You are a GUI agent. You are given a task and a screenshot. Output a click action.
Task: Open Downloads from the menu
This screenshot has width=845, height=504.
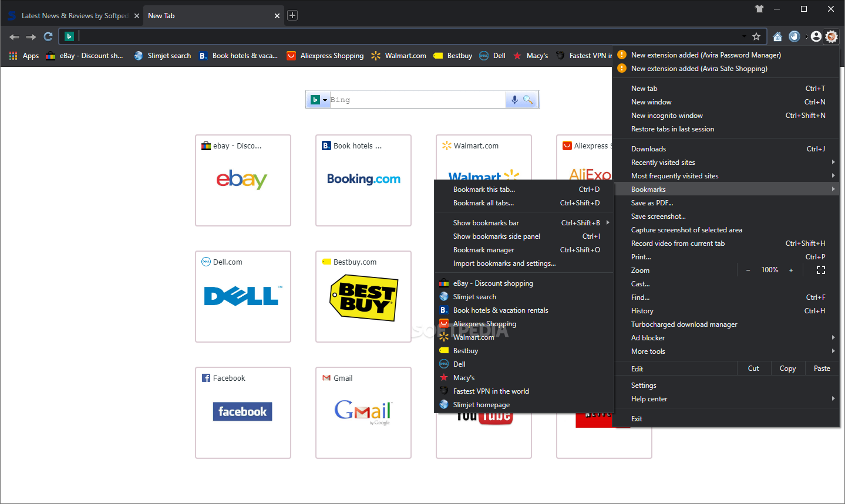coord(727,149)
